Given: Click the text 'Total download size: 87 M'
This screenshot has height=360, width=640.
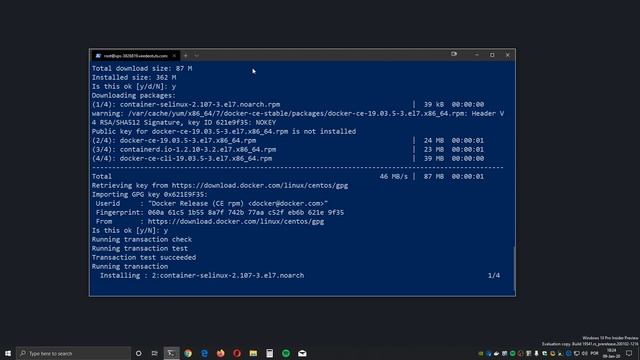Looking at the screenshot, I should (142, 68).
